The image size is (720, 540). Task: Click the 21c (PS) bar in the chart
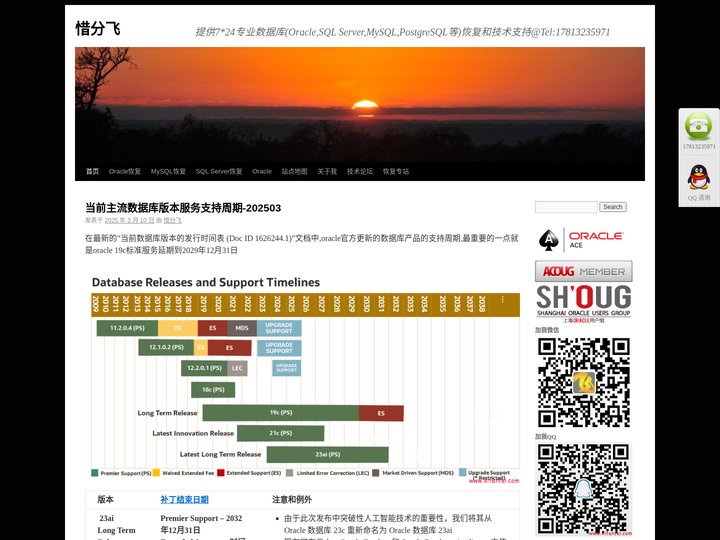pos(281,433)
